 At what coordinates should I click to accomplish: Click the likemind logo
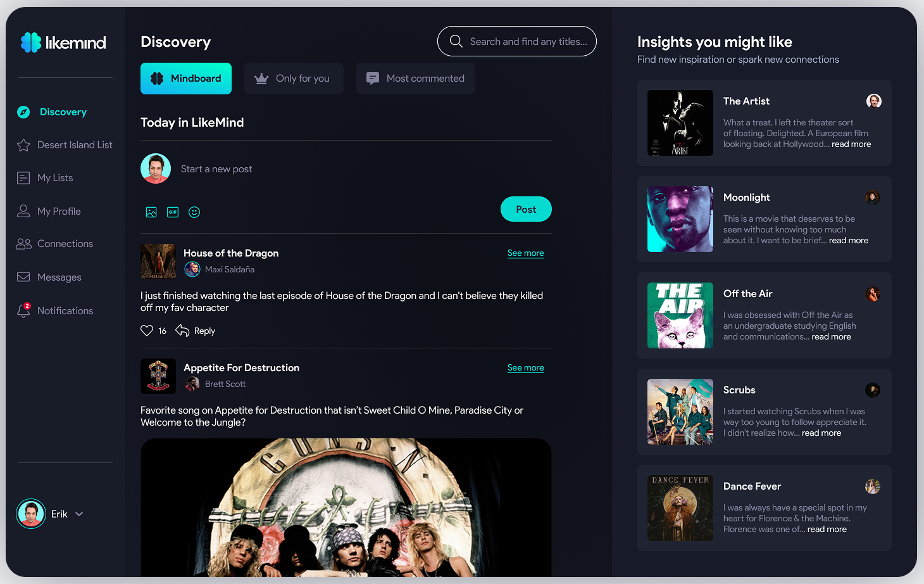pyautogui.click(x=63, y=42)
